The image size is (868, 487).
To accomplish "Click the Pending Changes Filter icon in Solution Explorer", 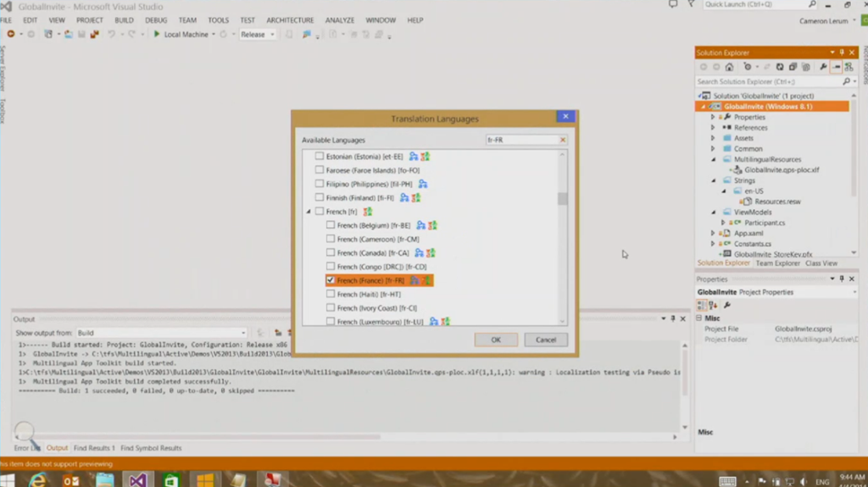I will pos(748,67).
